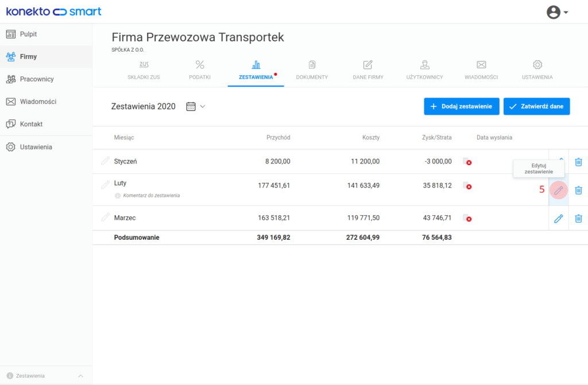The image size is (588, 385).
Task: Open Kontakt in the sidebar
Action: [46, 124]
